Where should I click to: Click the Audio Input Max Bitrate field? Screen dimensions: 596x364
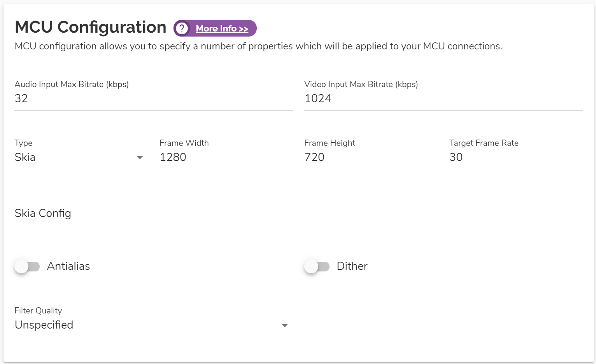[x=154, y=99]
